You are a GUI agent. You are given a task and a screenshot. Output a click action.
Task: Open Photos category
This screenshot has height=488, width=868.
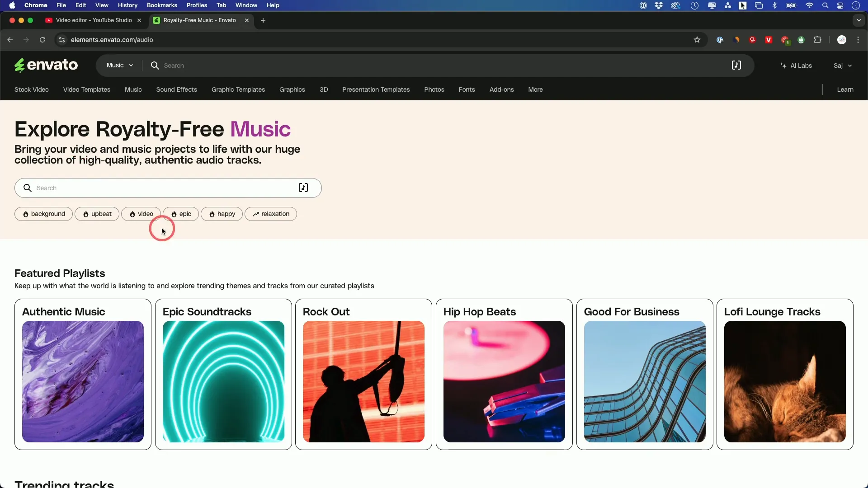pyautogui.click(x=434, y=89)
